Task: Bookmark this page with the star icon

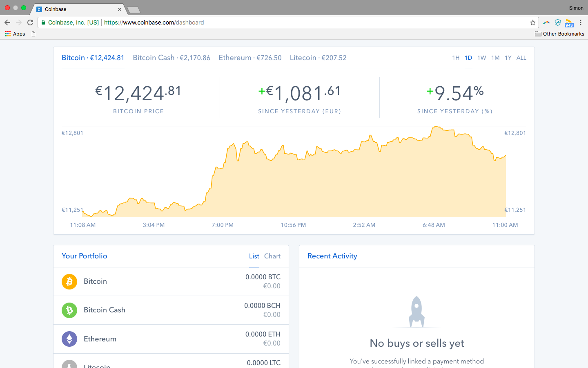Action: click(x=532, y=22)
